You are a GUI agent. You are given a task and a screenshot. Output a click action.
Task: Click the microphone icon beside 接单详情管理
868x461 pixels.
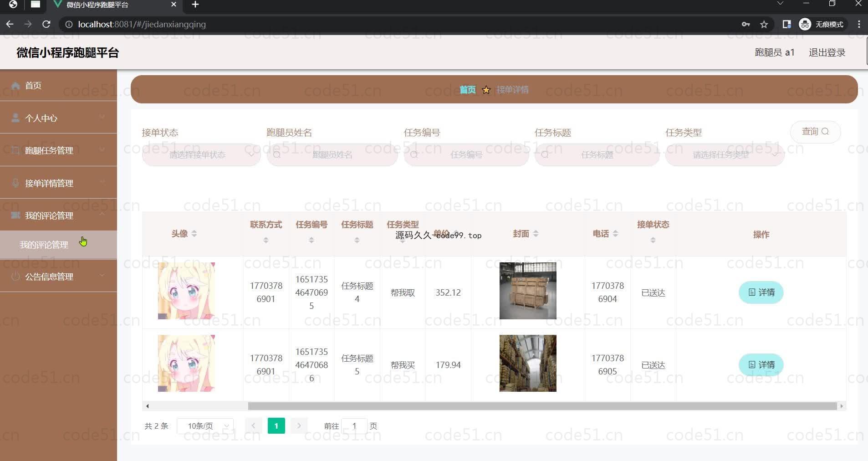pyautogui.click(x=15, y=183)
